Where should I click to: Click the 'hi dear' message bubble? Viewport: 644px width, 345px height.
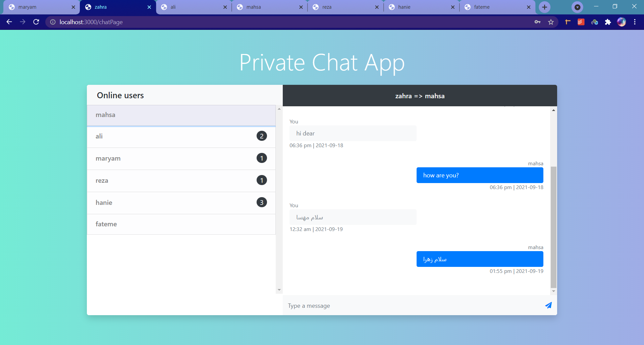point(353,133)
